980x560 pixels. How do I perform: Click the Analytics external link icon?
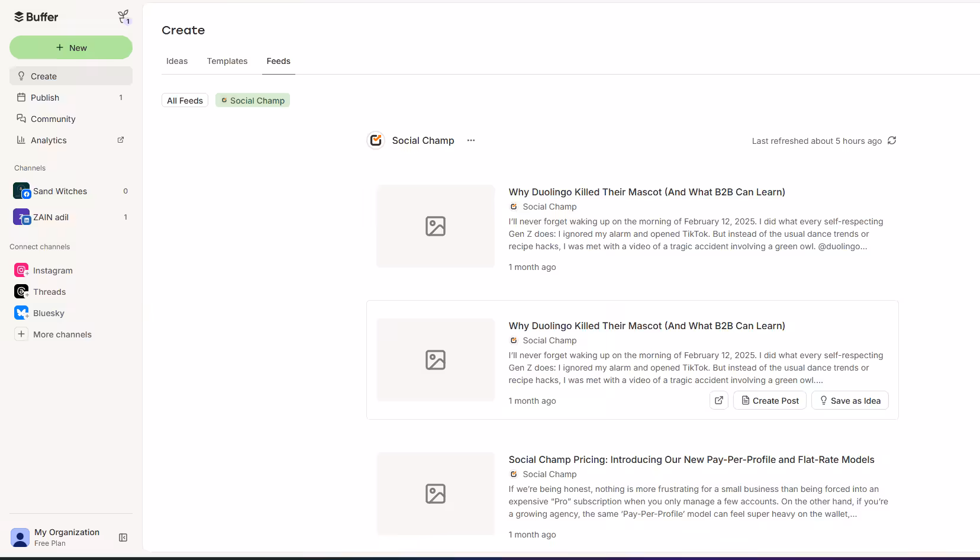(x=121, y=140)
